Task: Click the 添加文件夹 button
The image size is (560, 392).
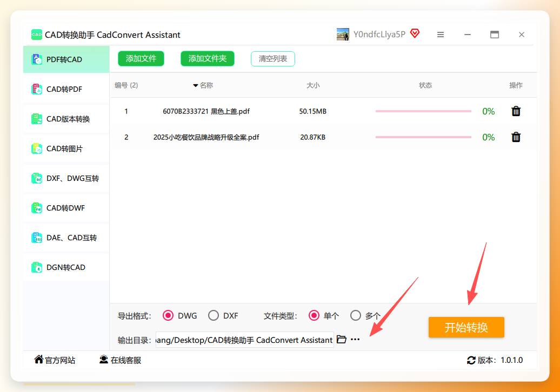Action: [x=208, y=58]
